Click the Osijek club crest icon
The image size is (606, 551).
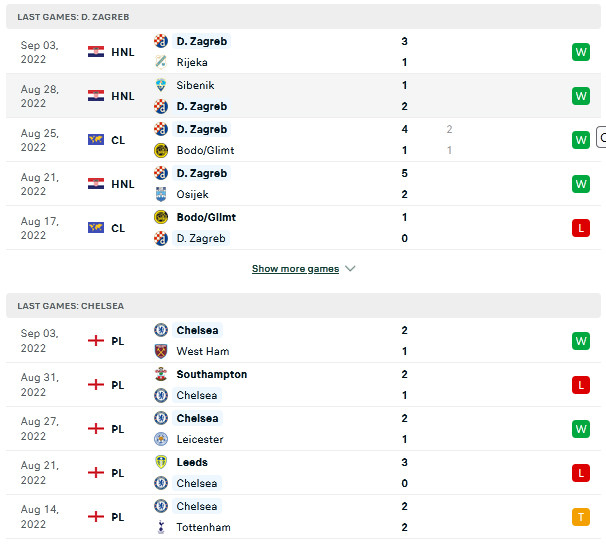[161, 194]
